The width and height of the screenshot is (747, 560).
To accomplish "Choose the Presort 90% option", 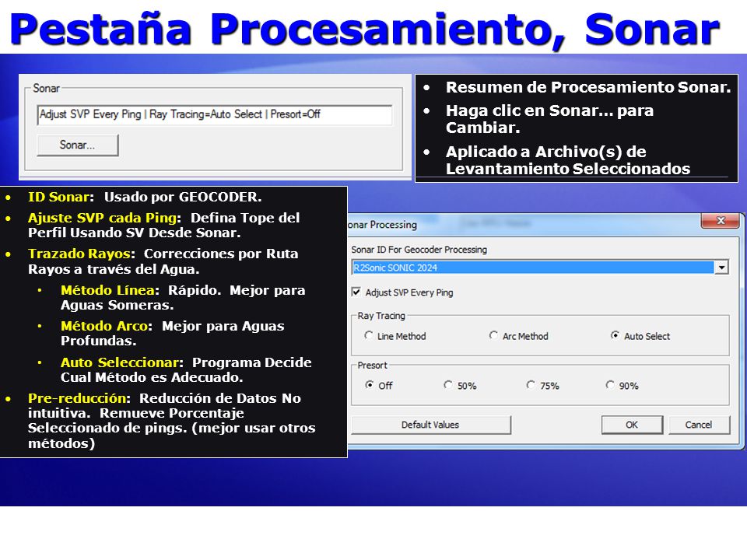I will [610, 385].
